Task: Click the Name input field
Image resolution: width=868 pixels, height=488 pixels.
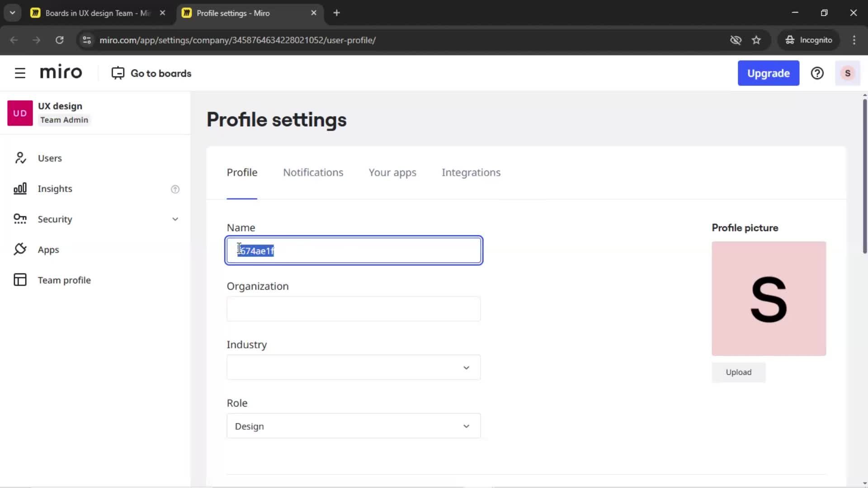Action: (354, 250)
